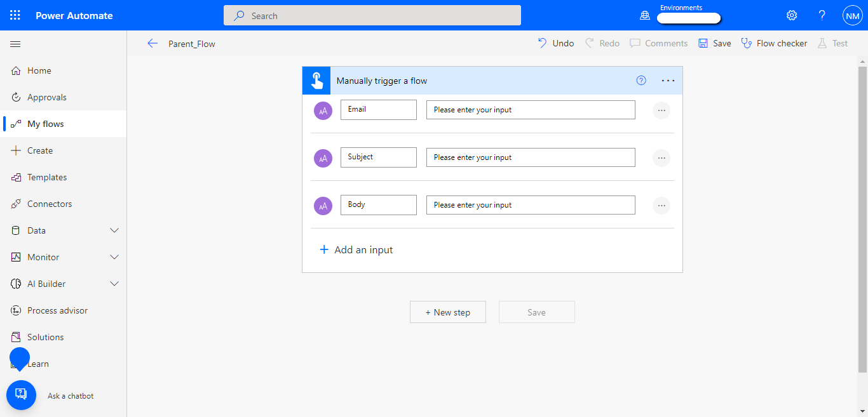The height and width of the screenshot is (417, 868).
Task: Edit the Body input name field
Action: point(379,204)
